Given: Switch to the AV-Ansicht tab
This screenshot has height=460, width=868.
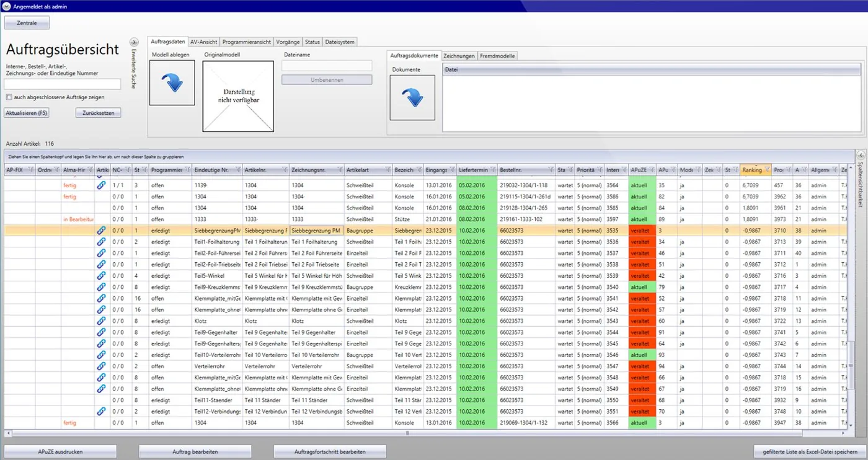Looking at the screenshot, I should [x=204, y=42].
